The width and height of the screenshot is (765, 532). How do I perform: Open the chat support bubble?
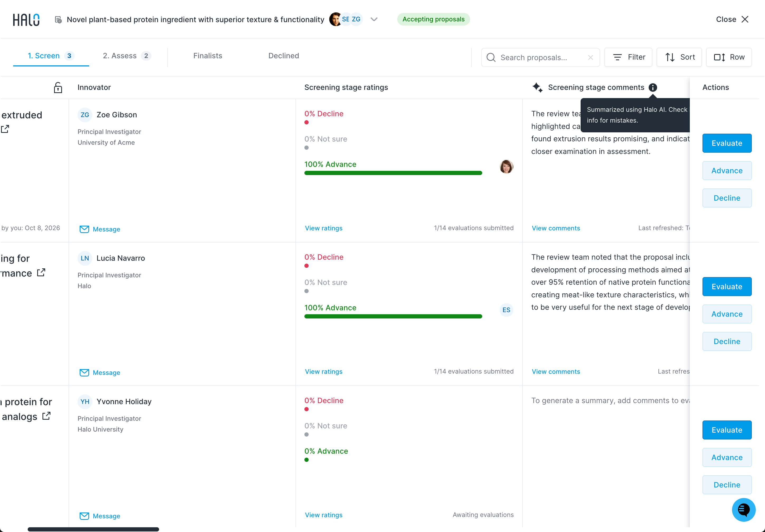[x=743, y=510]
